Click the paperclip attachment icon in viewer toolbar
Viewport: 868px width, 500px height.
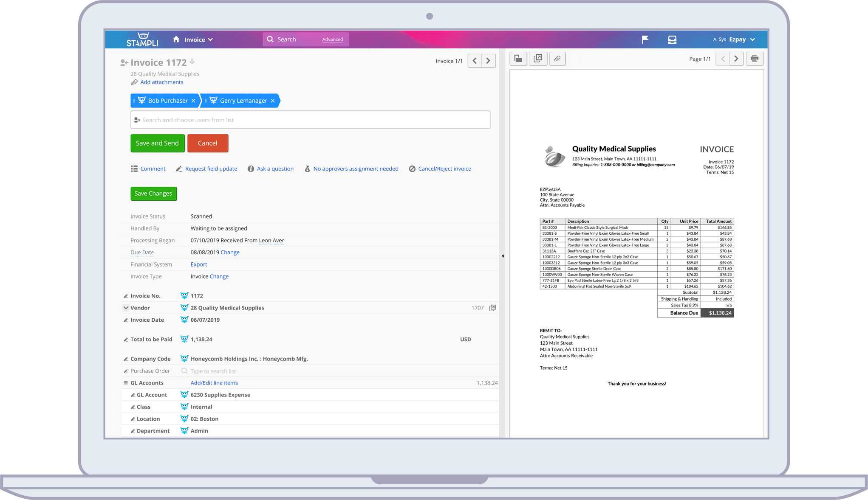pyautogui.click(x=557, y=59)
